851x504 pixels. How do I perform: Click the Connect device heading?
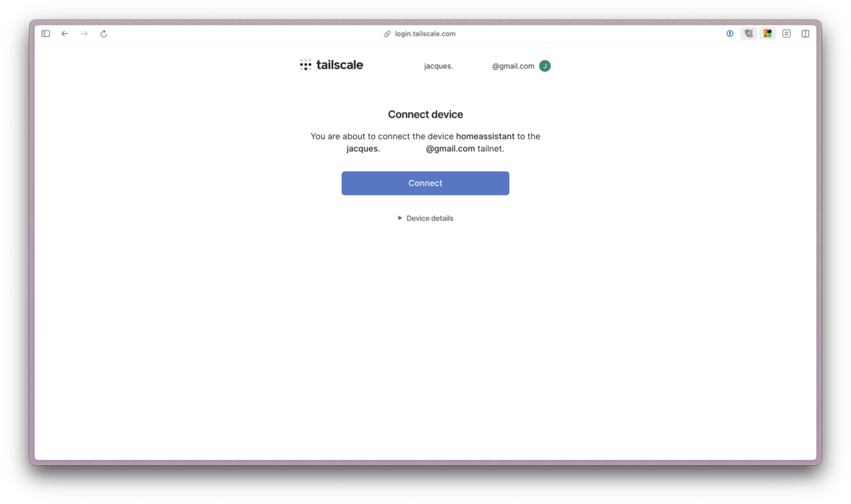tap(425, 114)
